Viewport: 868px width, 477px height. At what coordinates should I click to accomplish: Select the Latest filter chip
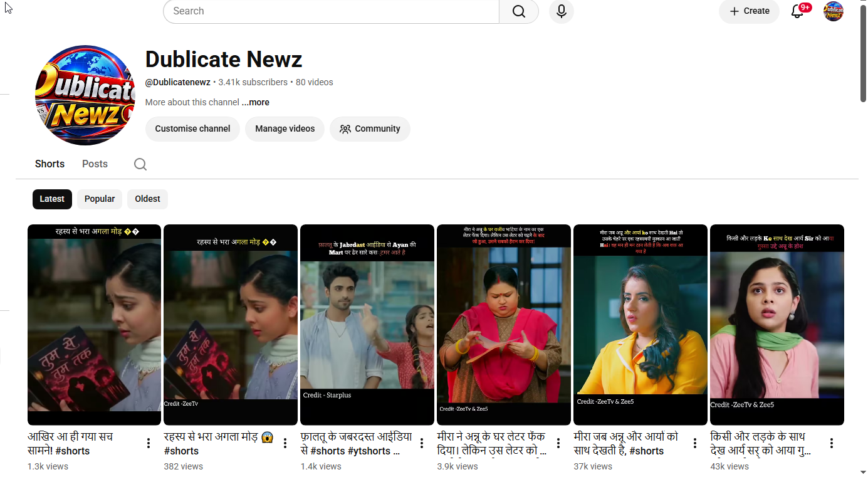tap(52, 199)
